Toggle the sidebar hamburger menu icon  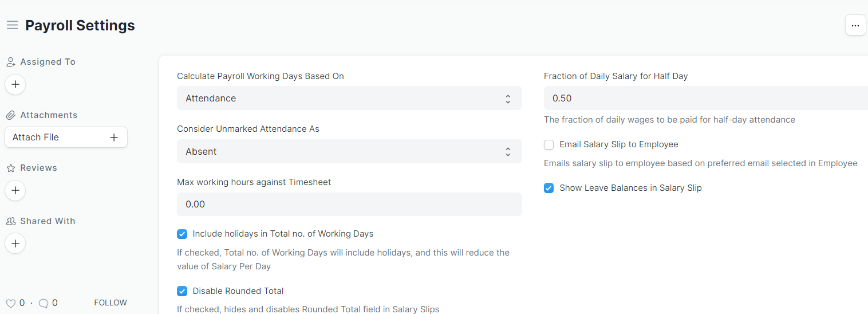12,25
